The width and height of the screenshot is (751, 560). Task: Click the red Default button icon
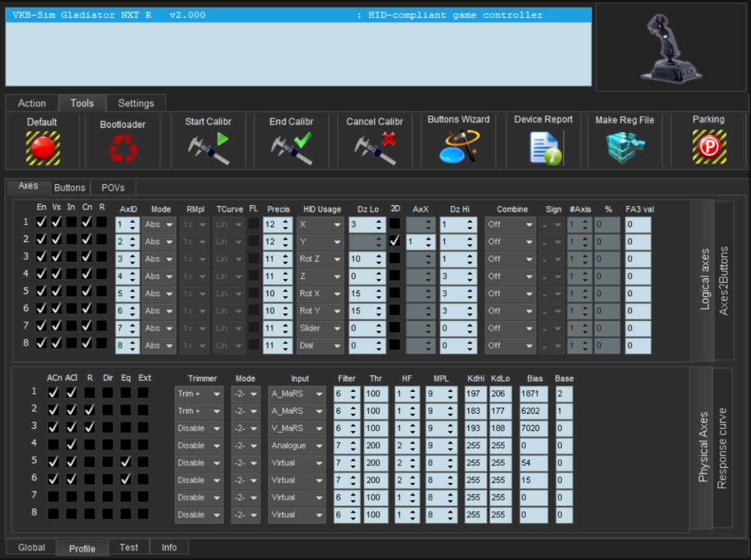[43, 147]
